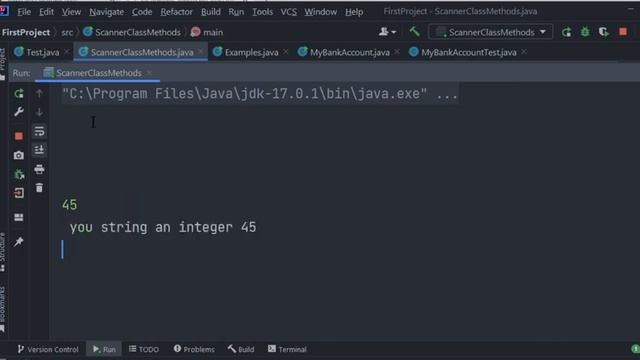
Task: Open the Build menu
Action: coord(211,12)
